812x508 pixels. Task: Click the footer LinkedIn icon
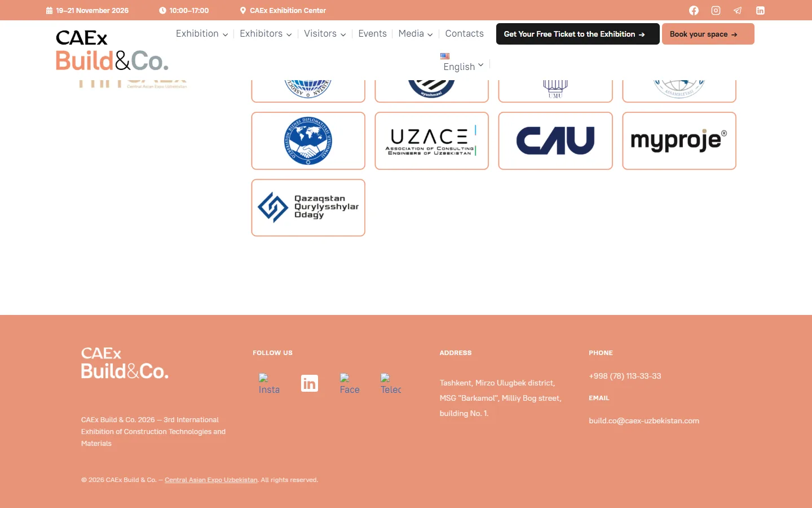(x=310, y=383)
